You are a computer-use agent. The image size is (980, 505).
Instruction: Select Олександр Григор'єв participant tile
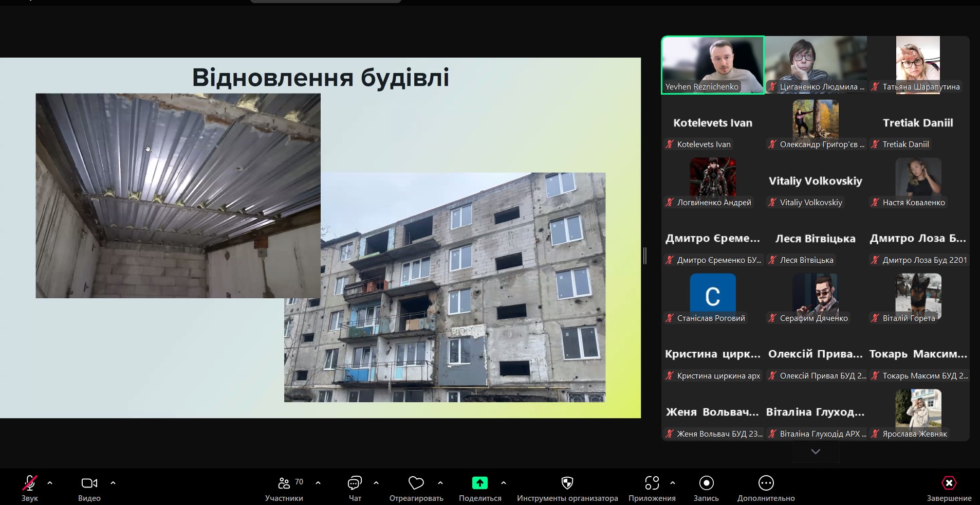(x=816, y=123)
